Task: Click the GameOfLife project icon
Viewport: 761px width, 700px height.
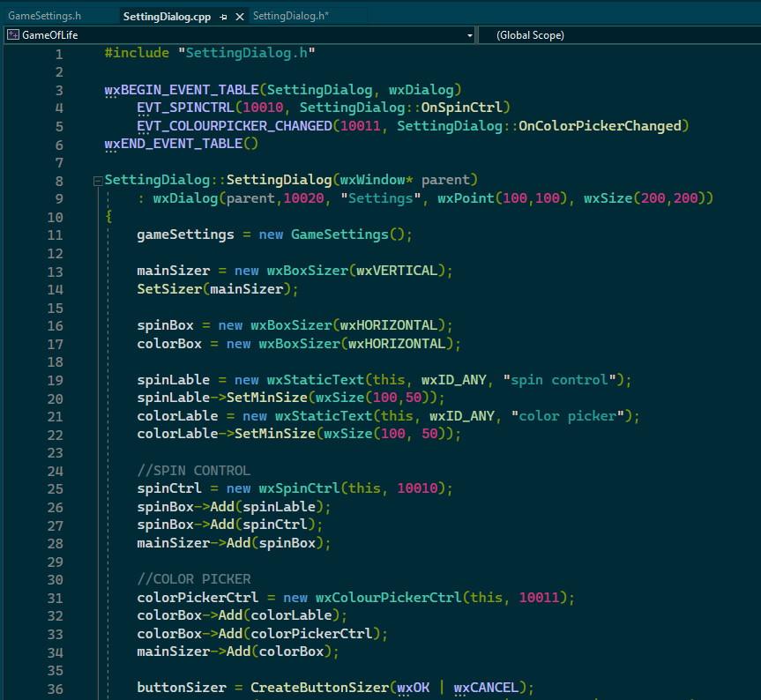Action: 13,35
